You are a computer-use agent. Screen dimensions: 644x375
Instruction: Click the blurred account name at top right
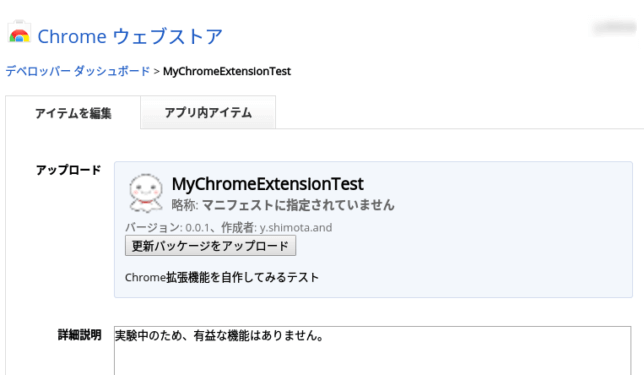coord(615,28)
